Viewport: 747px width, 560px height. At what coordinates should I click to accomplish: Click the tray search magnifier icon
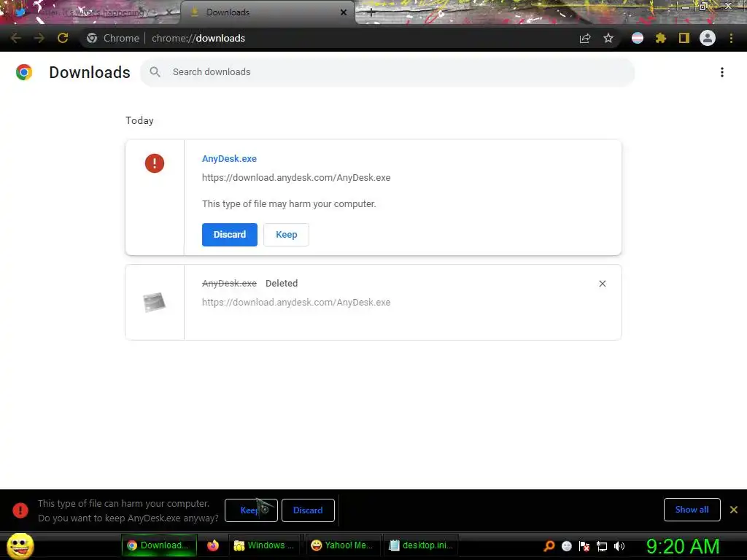click(x=549, y=545)
